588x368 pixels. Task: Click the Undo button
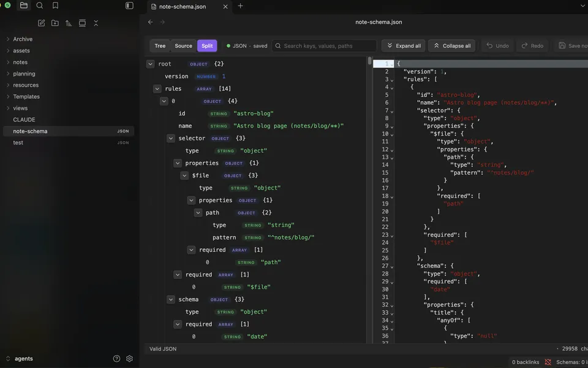click(497, 46)
